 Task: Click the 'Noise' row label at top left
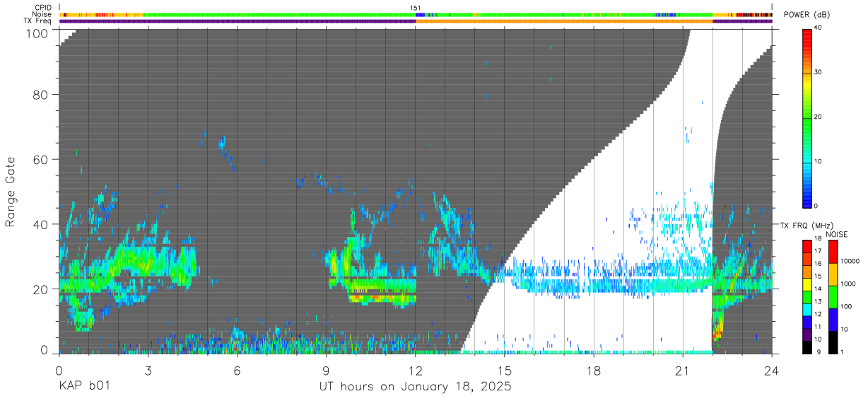tap(42, 14)
